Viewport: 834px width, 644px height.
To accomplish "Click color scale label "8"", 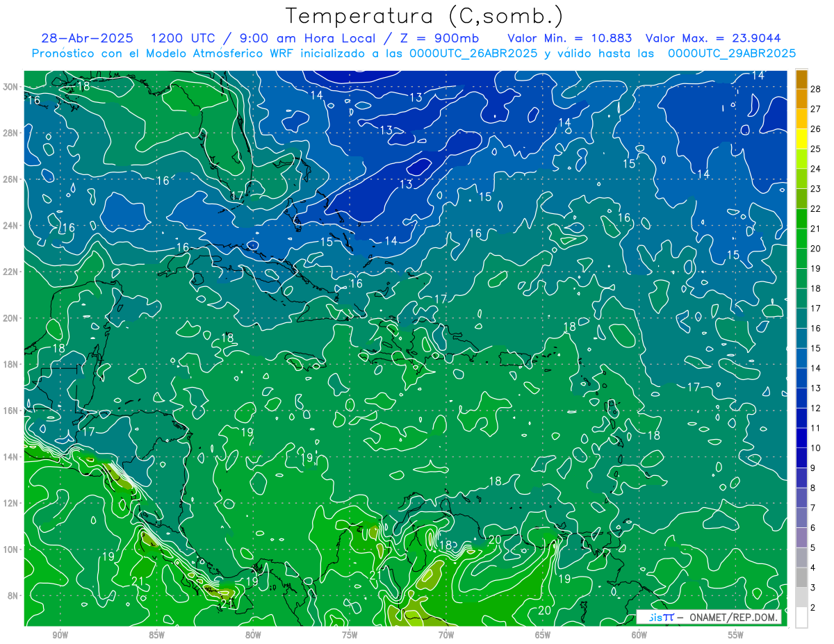I will pyautogui.click(x=813, y=488).
